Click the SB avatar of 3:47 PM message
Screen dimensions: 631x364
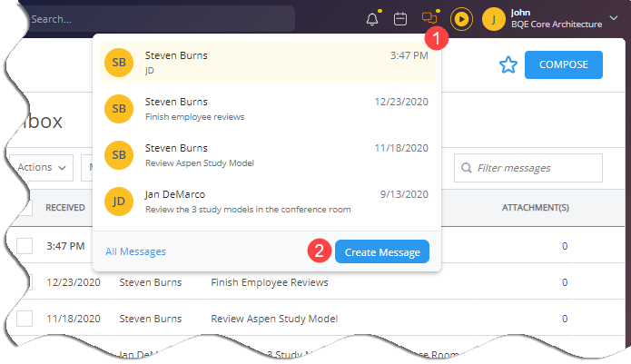pyautogui.click(x=119, y=63)
